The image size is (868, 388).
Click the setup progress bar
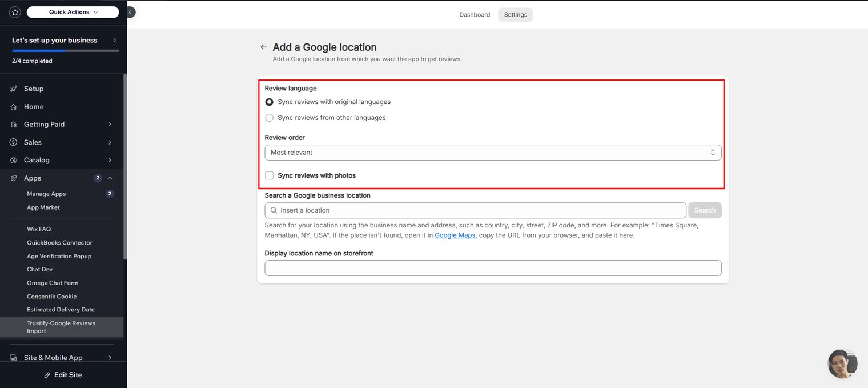[x=66, y=51]
